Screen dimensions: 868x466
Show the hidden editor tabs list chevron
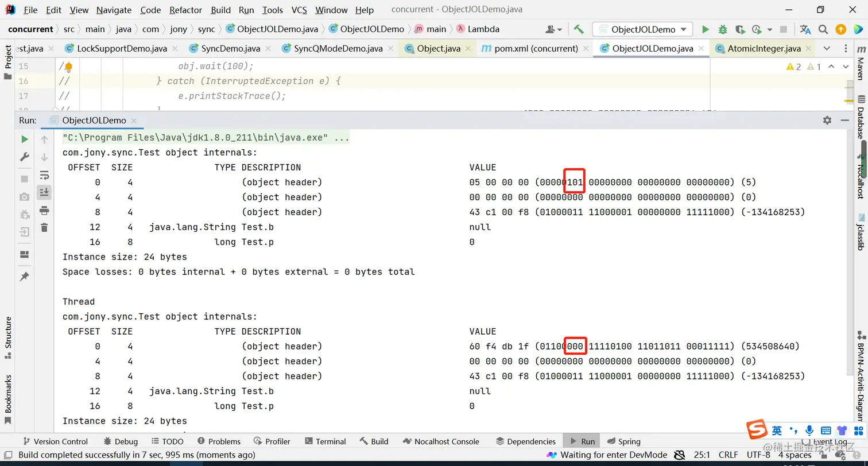point(827,48)
